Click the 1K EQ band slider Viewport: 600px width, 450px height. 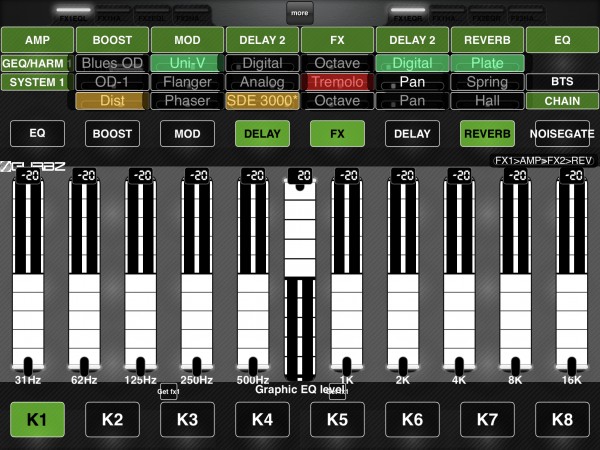347,273
